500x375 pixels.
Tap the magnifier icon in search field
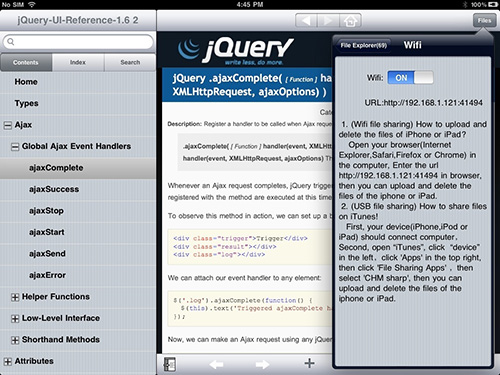[x=11, y=42]
